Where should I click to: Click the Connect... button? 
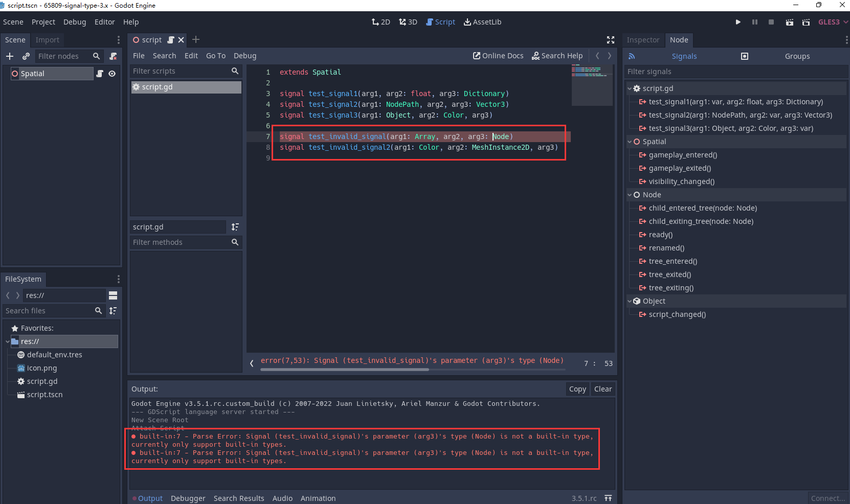click(827, 498)
